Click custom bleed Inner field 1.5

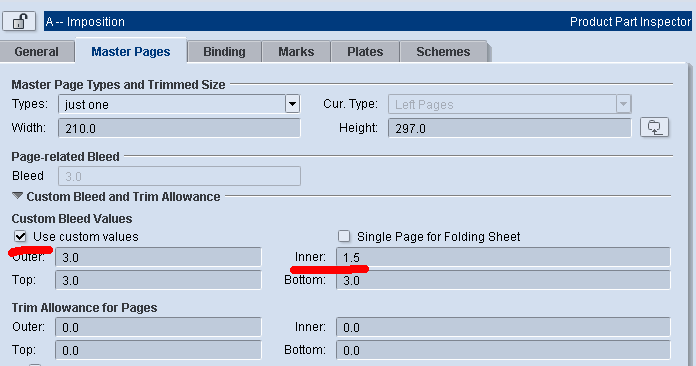click(503, 257)
